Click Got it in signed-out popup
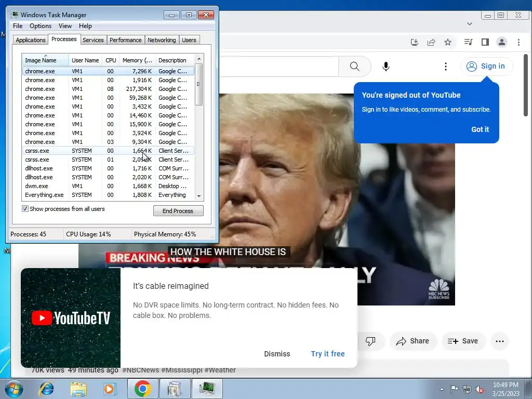Screen dimensions: 532x399 tap(480, 129)
